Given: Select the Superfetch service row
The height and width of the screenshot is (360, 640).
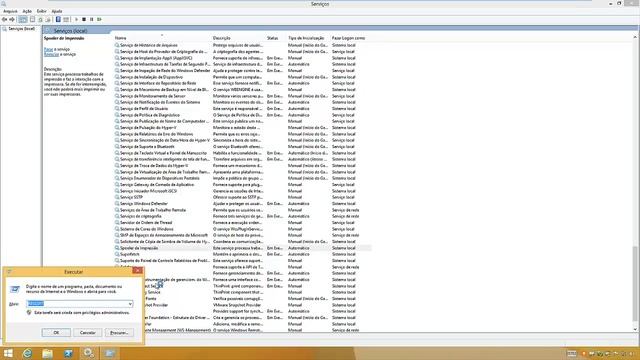Looking at the screenshot, I should (x=242, y=254).
